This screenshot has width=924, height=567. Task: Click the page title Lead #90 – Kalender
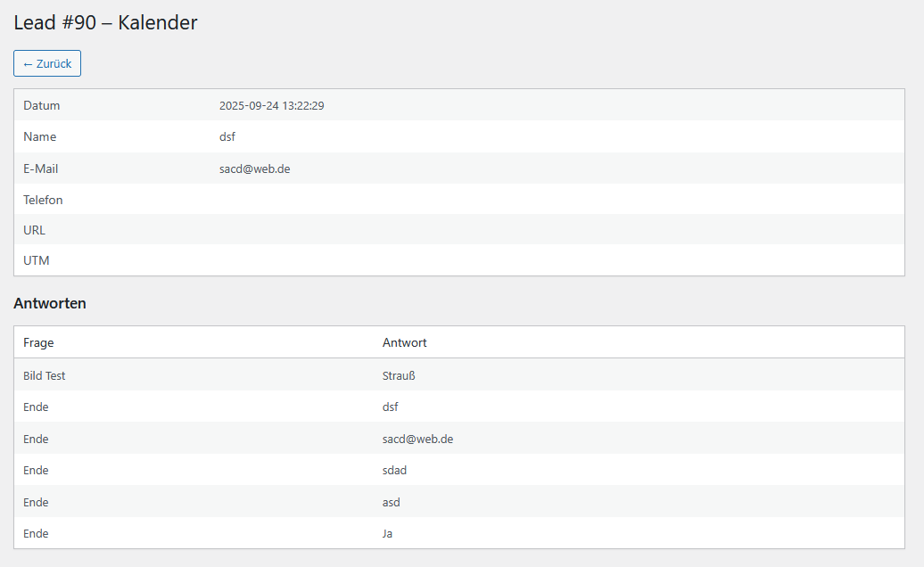105,23
